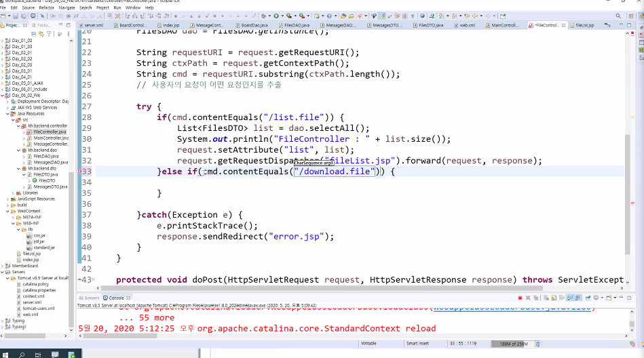Toggle Show Console on Standard Error
The width and height of the screenshot is (644, 358).
click(x=577, y=298)
